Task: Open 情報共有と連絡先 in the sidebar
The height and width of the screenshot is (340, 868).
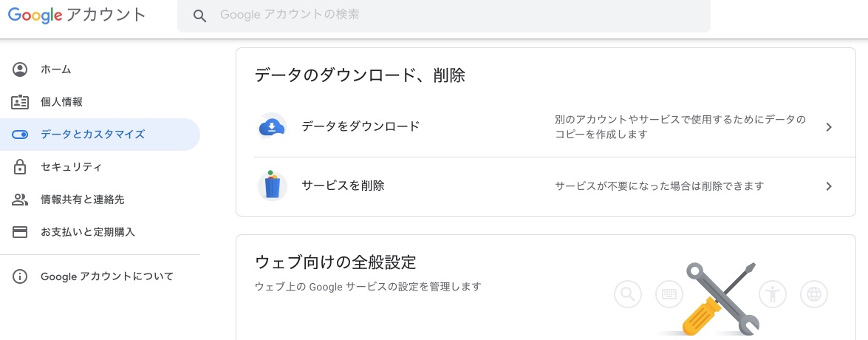Action: click(82, 200)
